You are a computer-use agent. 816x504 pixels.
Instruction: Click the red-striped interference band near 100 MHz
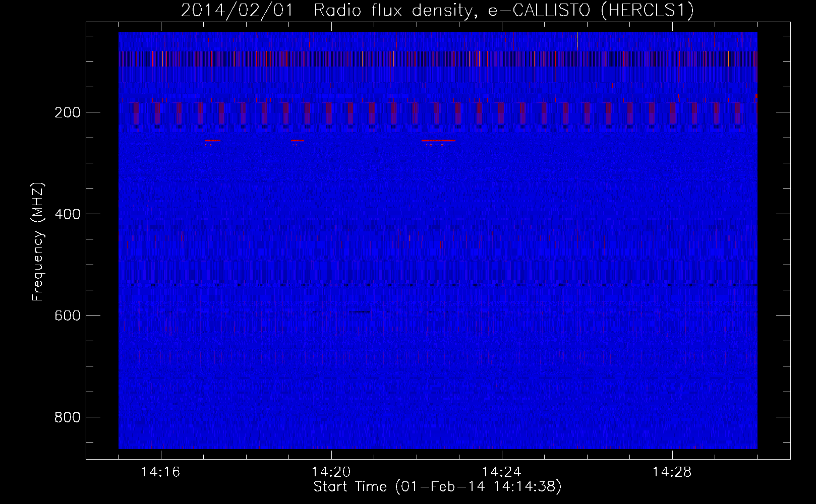[437, 58]
